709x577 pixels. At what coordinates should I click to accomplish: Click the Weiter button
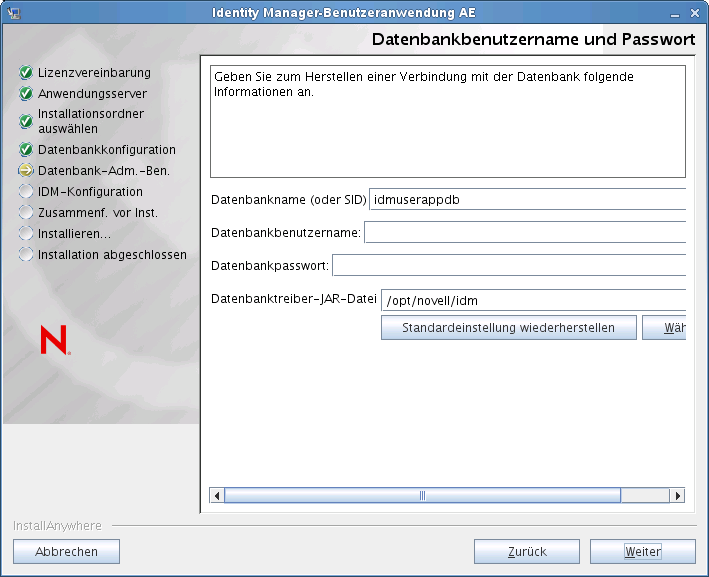[x=643, y=552]
